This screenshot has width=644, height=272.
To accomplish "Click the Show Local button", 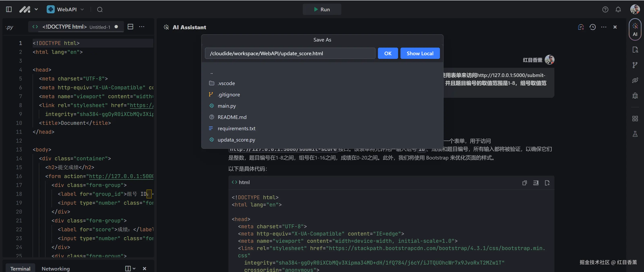I will point(420,53).
